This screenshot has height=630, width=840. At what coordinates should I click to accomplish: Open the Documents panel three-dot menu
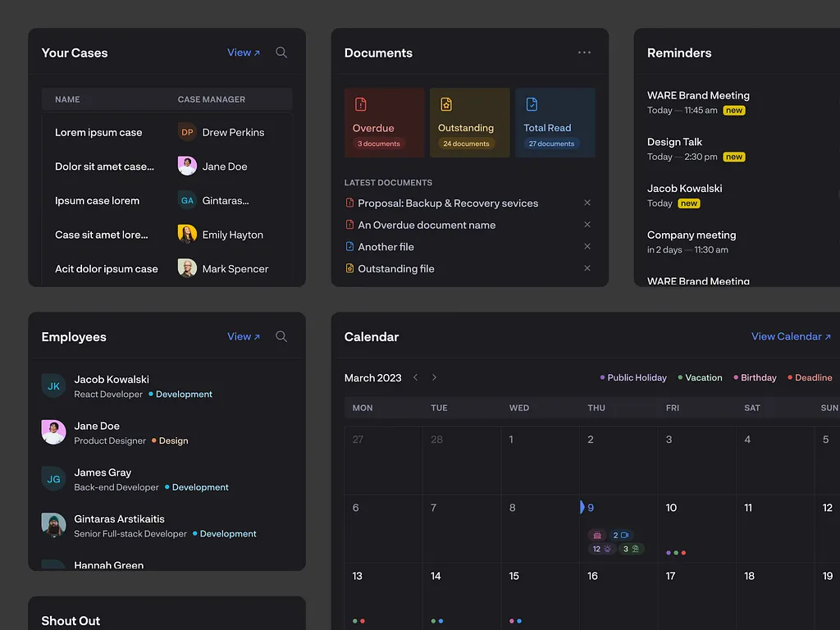(584, 52)
